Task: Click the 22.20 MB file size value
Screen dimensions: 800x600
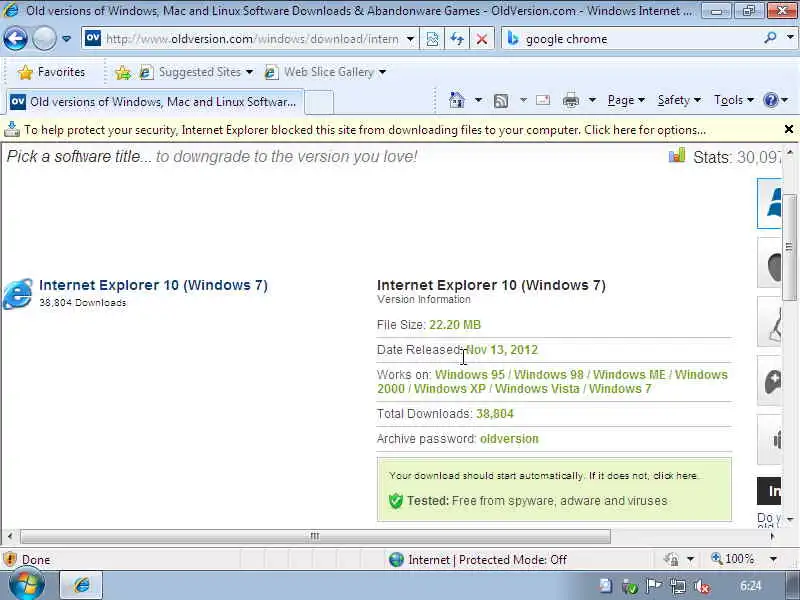Action: (x=455, y=325)
